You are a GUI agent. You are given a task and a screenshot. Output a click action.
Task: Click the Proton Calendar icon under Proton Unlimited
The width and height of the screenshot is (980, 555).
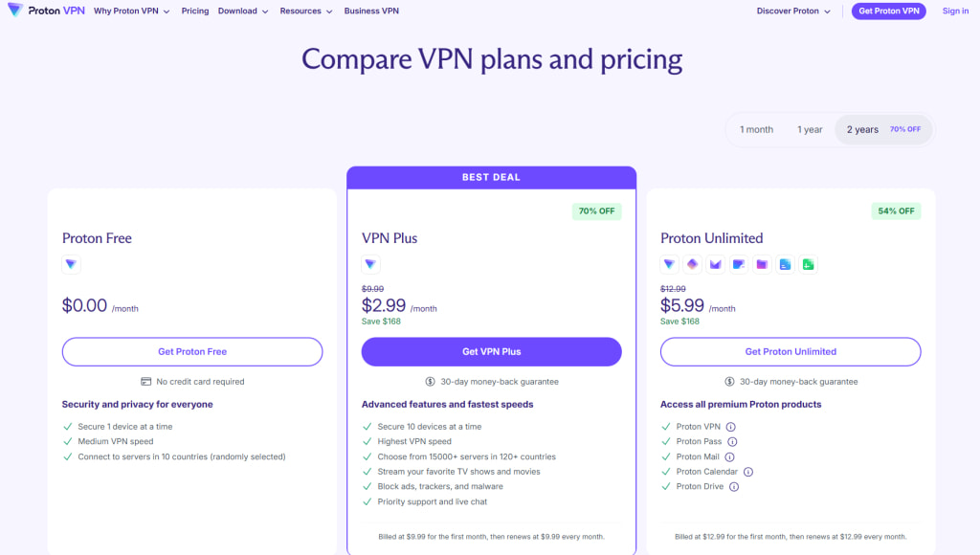click(739, 264)
